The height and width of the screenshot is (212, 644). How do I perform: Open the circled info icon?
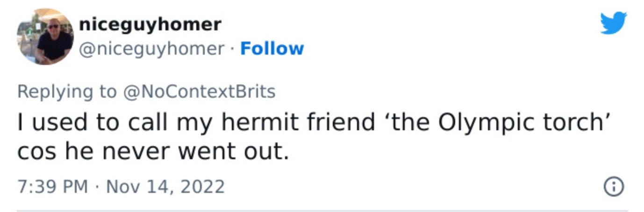(x=615, y=187)
